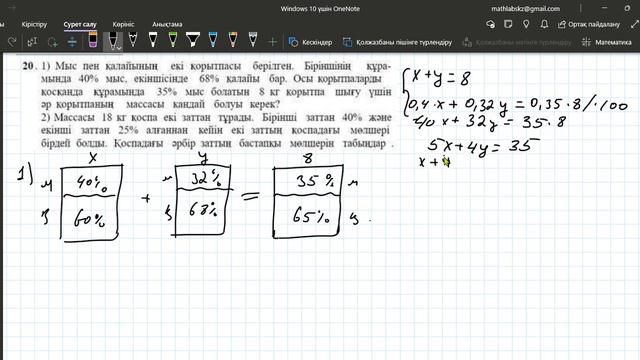The width and height of the screenshot is (640, 360).
Task: Choose the white pen
Action: click(x=153, y=40)
